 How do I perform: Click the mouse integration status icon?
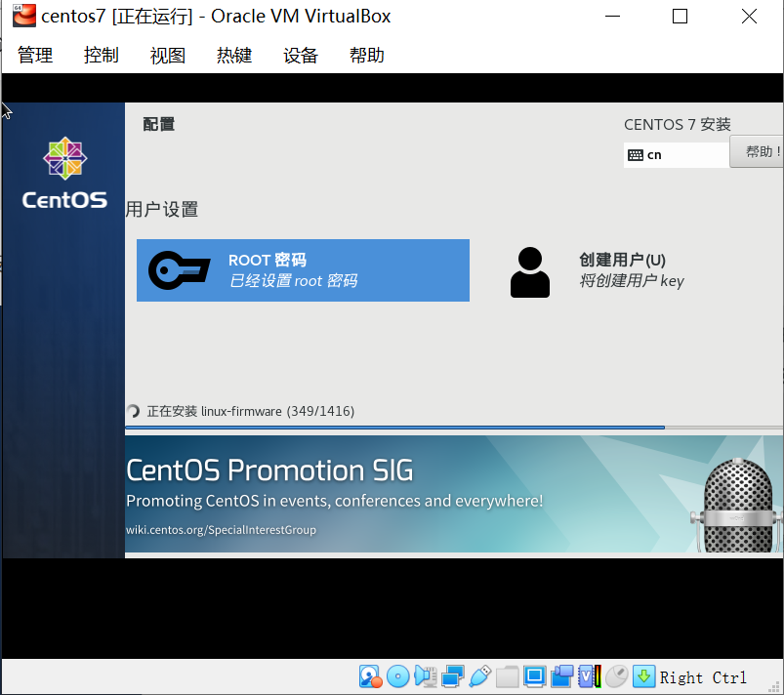(616, 676)
